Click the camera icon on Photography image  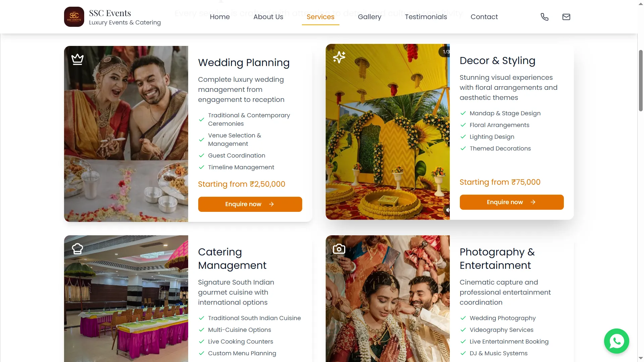pyautogui.click(x=339, y=249)
